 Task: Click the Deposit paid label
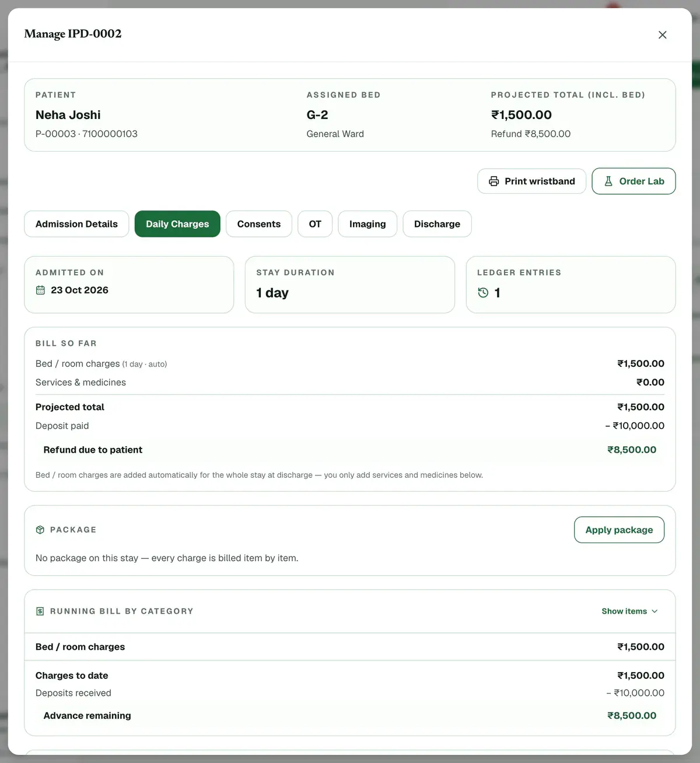click(x=62, y=426)
